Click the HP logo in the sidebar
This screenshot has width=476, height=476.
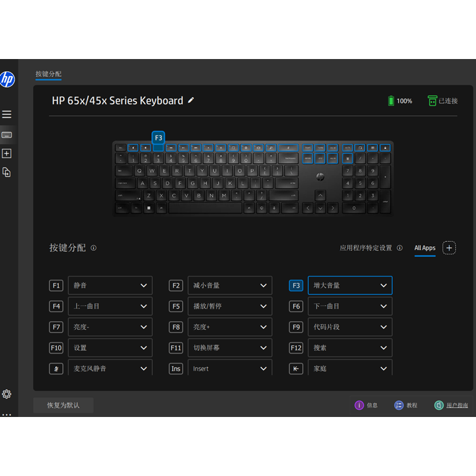7,79
